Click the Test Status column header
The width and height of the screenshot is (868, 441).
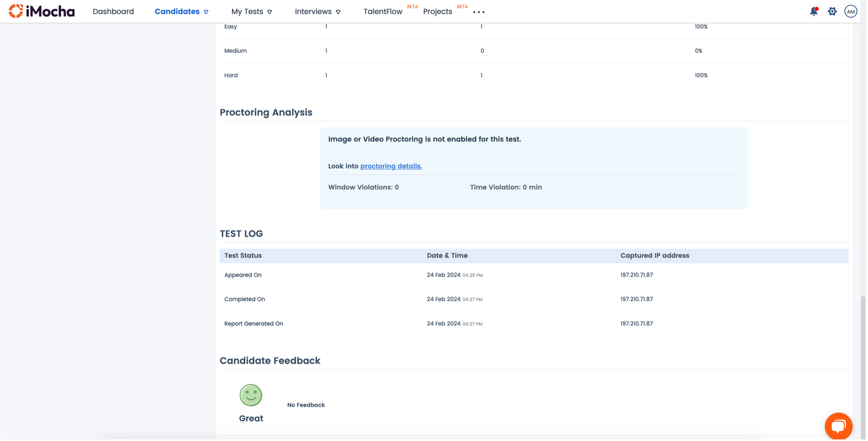[243, 256]
